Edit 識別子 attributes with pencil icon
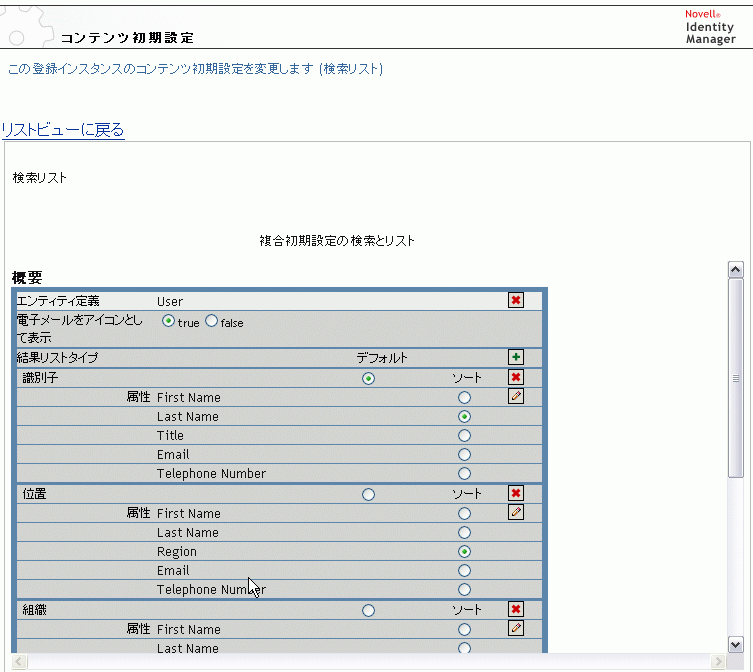The height and width of the screenshot is (672, 753). click(516, 396)
